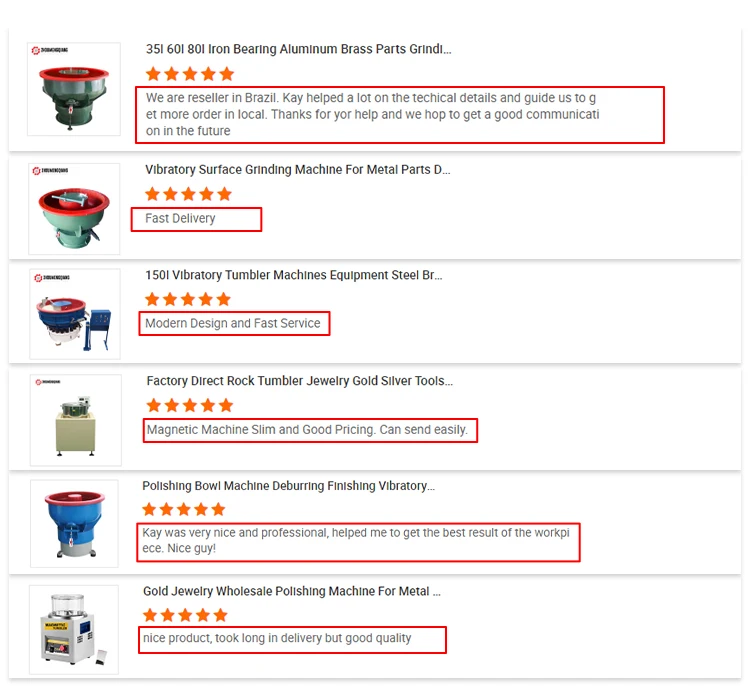Click the blue tumbler machine with control box thumbnail
Screen dimensions: 750x693
tap(74, 314)
